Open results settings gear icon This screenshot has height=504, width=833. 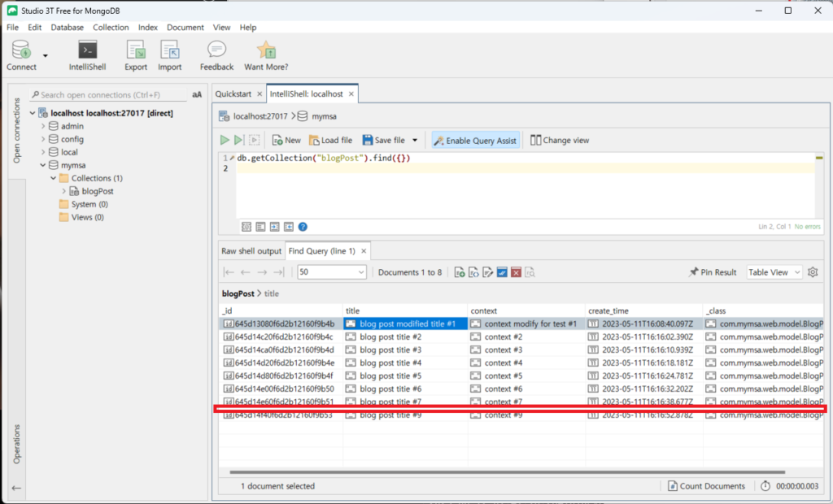813,272
